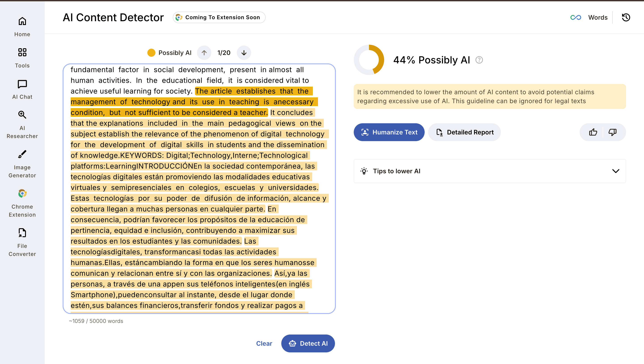This screenshot has height=364, width=644.
Task: Open the Tools menu in sidebar
Action: [x=22, y=58]
